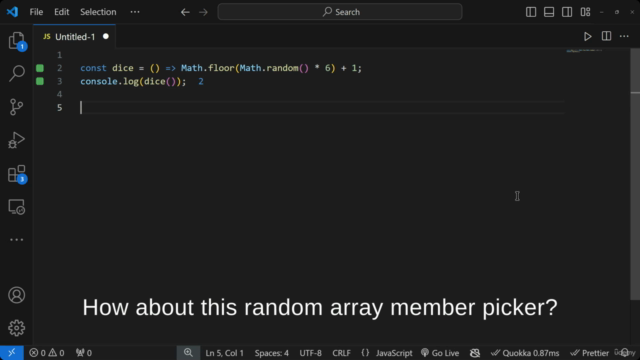Select JavaScript language mode

click(394, 353)
